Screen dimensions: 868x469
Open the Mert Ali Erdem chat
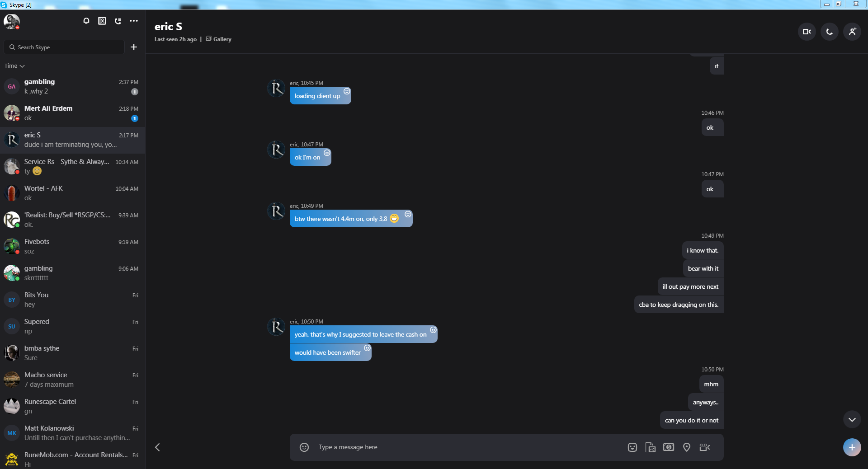pos(72,113)
